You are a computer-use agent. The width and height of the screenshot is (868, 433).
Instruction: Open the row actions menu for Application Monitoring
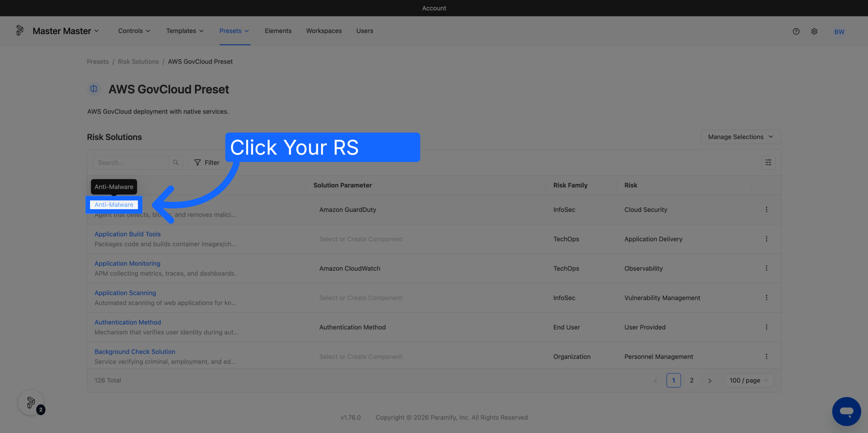click(766, 268)
